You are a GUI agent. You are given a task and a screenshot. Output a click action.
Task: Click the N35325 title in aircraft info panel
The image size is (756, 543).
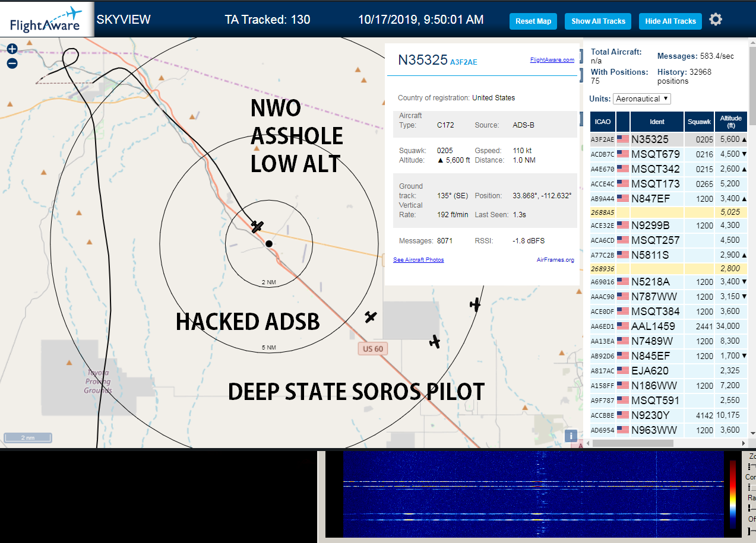423,60
